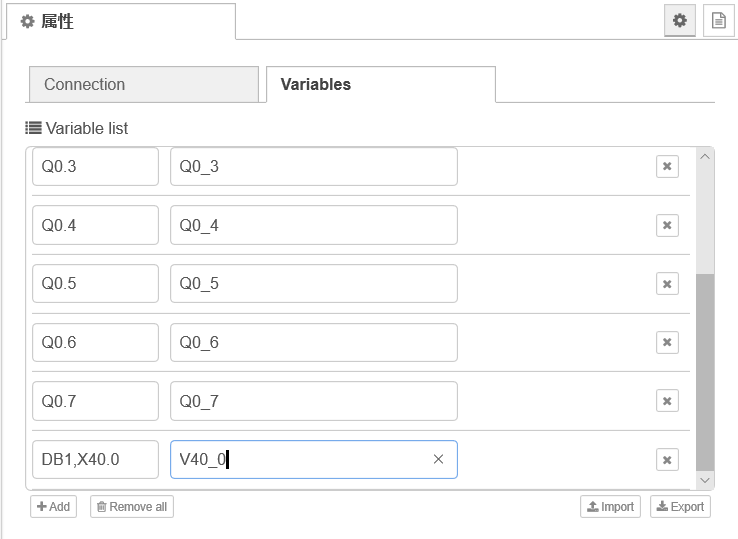This screenshot has width=738, height=539.
Task: Export the variable list
Action: pyautogui.click(x=680, y=507)
